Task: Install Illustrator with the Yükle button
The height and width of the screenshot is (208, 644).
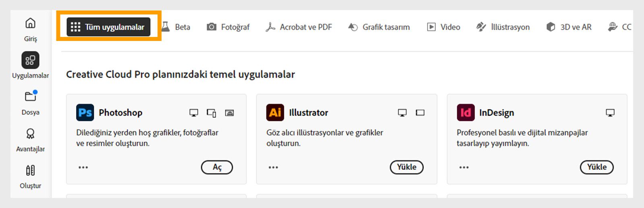Action: click(x=407, y=167)
